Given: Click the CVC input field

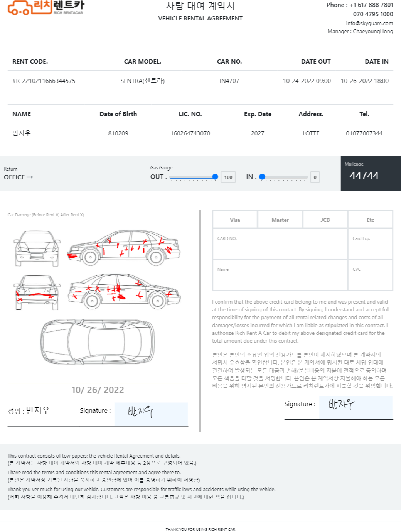Looking at the screenshot, I should [370, 275].
